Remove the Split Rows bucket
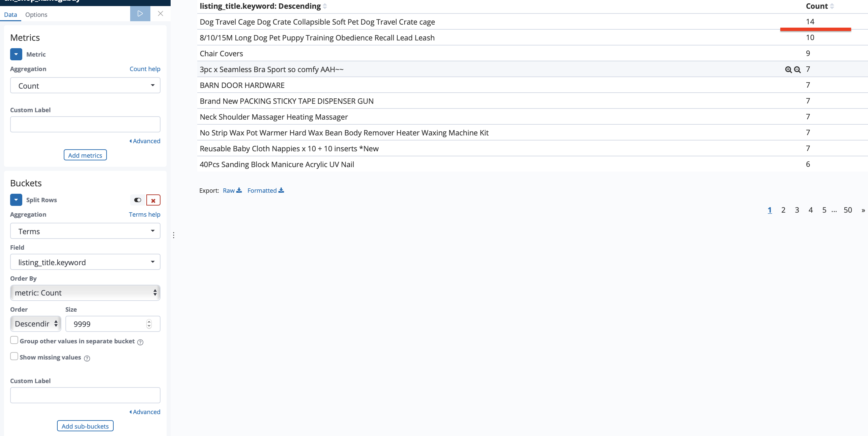 click(x=153, y=200)
